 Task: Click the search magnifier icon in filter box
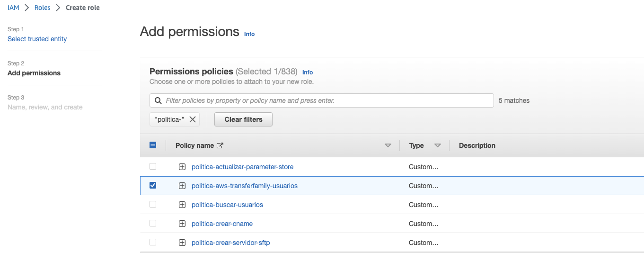pos(158,100)
